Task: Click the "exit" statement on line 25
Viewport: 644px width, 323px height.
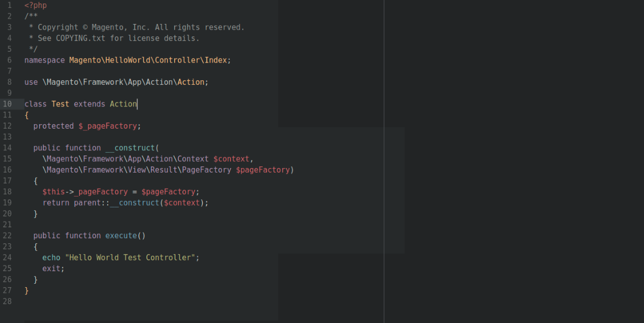Action: click(x=51, y=268)
